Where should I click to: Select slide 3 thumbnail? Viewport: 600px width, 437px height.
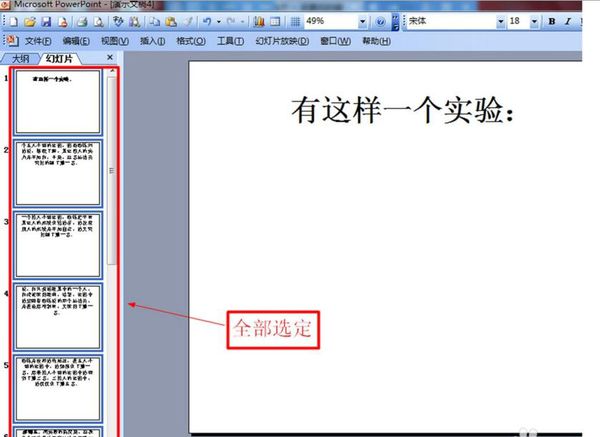pos(58,245)
